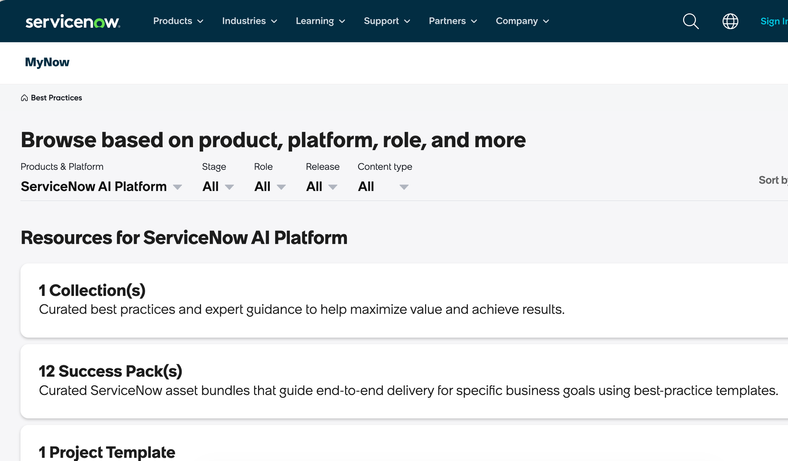
Task: Click the Sign In link
Action: pos(774,21)
